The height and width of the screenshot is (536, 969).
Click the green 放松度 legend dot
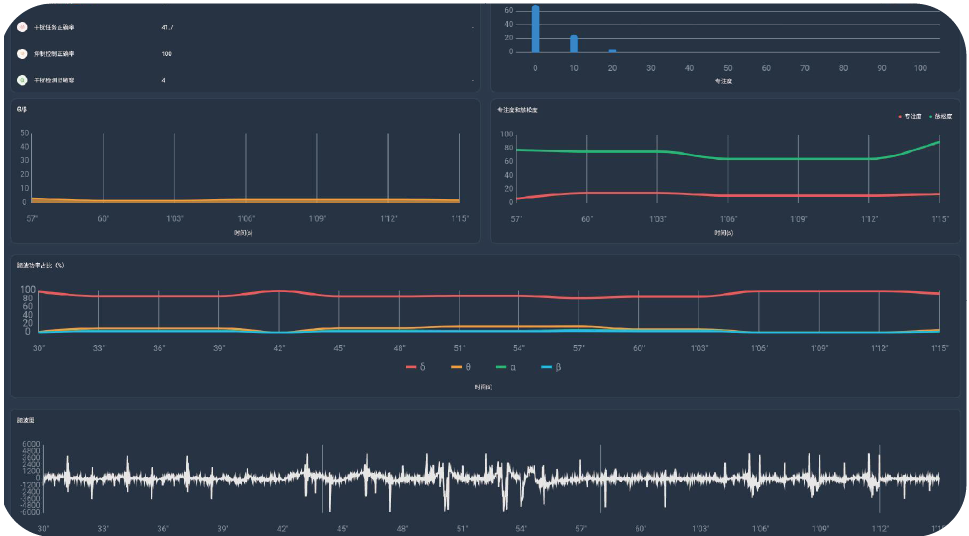tap(929, 117)
